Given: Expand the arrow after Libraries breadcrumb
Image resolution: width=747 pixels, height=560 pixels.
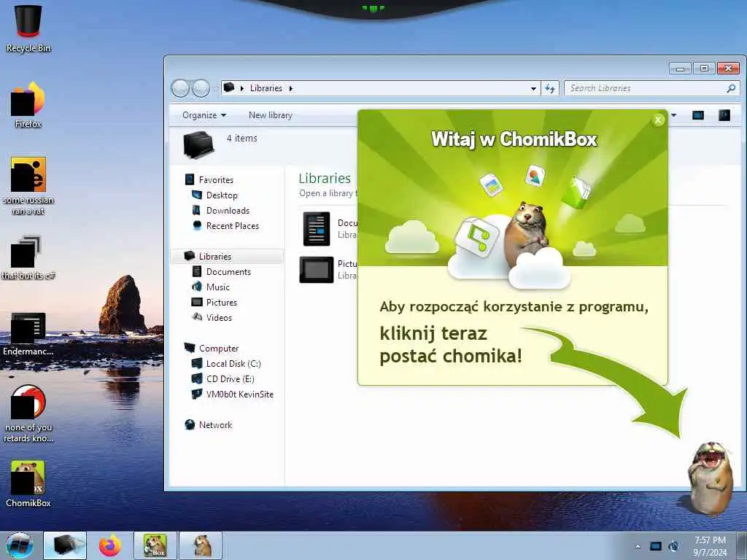Looking at the screenshot, I should click(x=290, y=88).
